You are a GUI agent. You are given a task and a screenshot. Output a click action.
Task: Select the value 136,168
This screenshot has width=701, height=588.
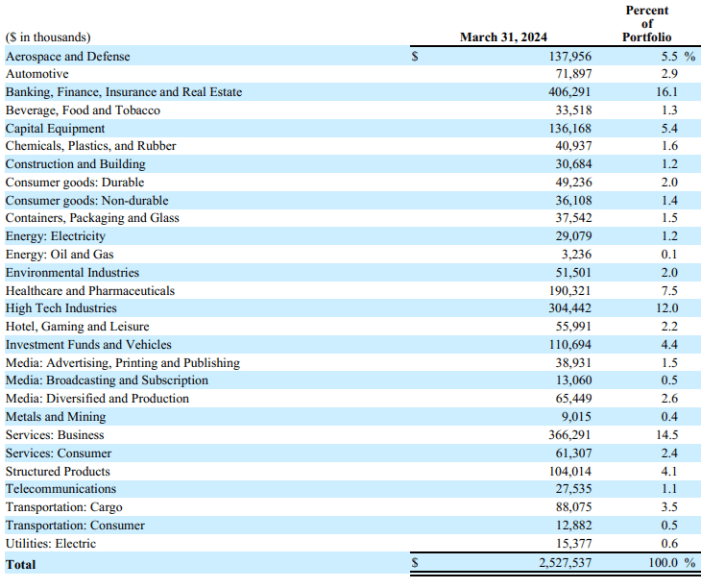[570, 129]
